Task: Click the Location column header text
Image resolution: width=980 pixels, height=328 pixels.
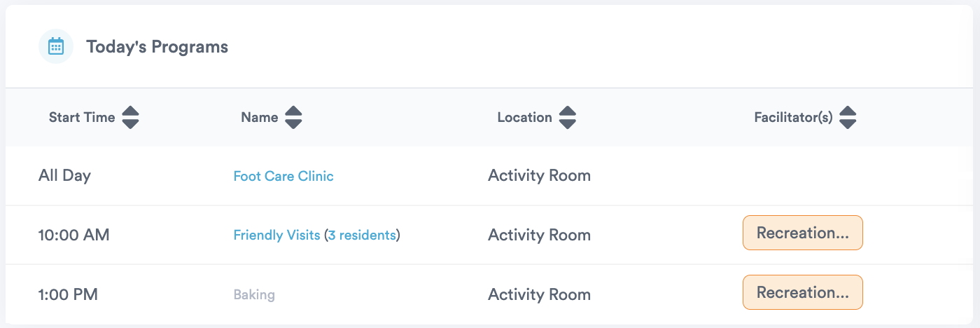Action: pos(525,118)
